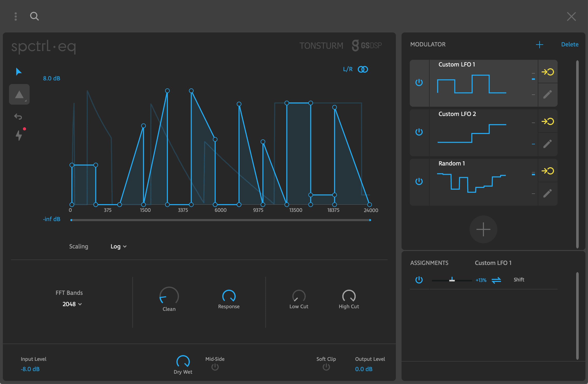This screenshot has height=384, width=588.
Task: Disable Custom LFO 1 power toggle
Action: click(x=419, y=82)
